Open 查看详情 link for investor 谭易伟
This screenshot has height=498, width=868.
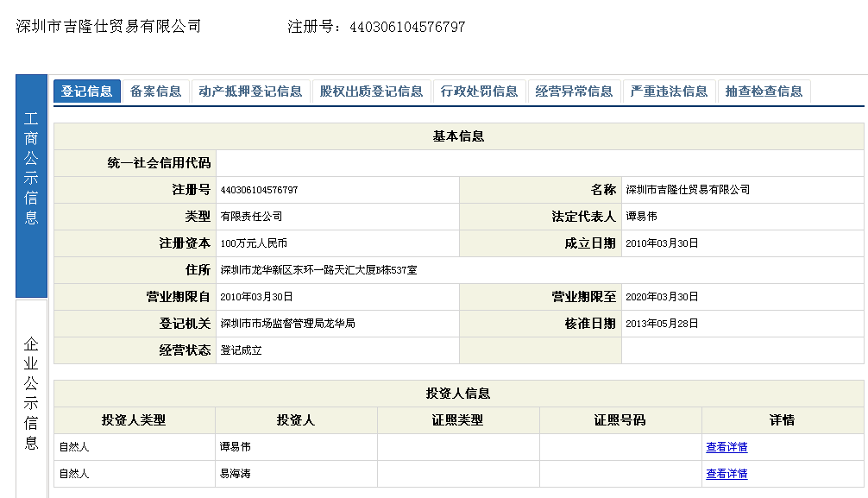tap(726, 447)
